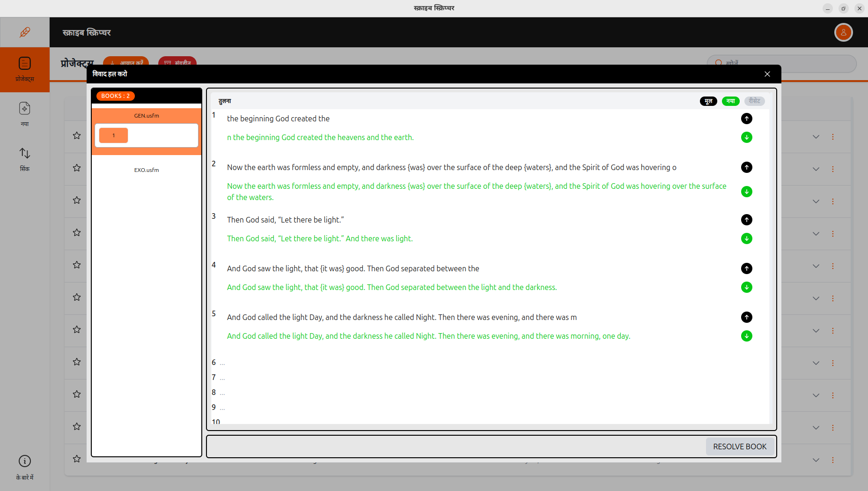Click black up arrow for verse 4
868x491 pixels.
pos(746,268)
